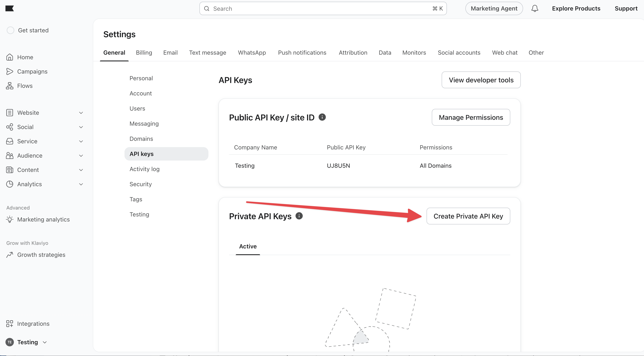
Task: Select the General tab
Action: 114,53
